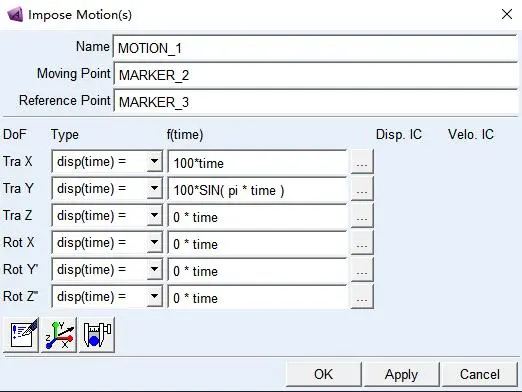Open function builder for Rot X
The image size is (522, 392).
tap(362, 243)
